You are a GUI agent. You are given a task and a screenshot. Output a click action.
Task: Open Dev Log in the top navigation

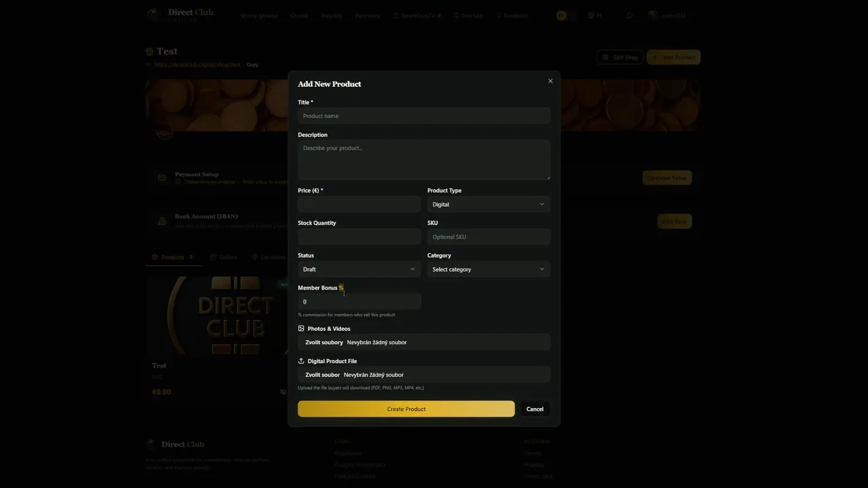[469, 16]
